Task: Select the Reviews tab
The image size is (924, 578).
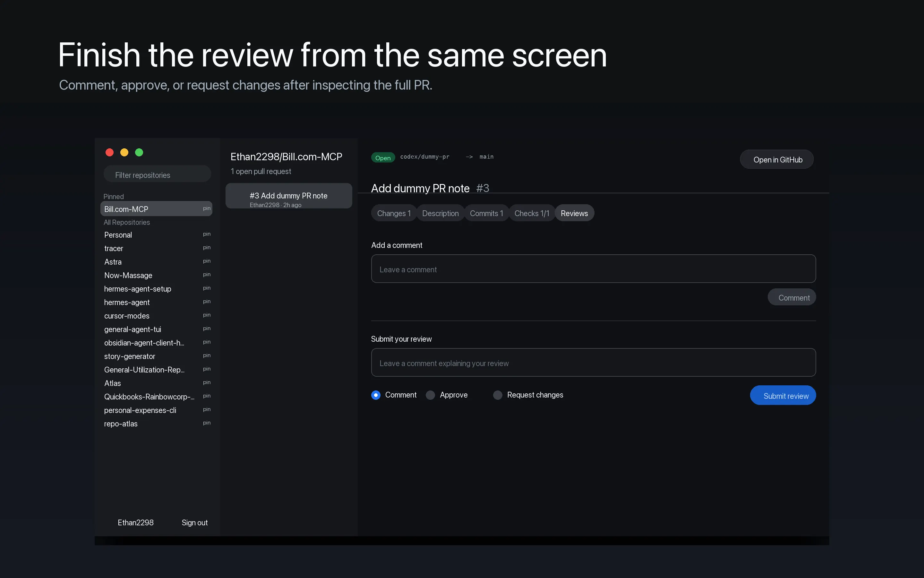Action: coord(574,213)
